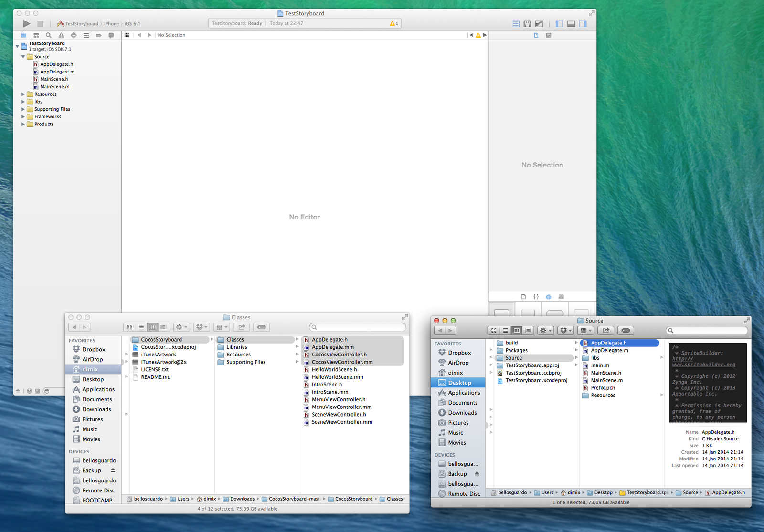Open the Issue navigator warning triangle in Xcode's navigator bar
The height and width of the screenshot is (532, 764).
pos(61,35)
